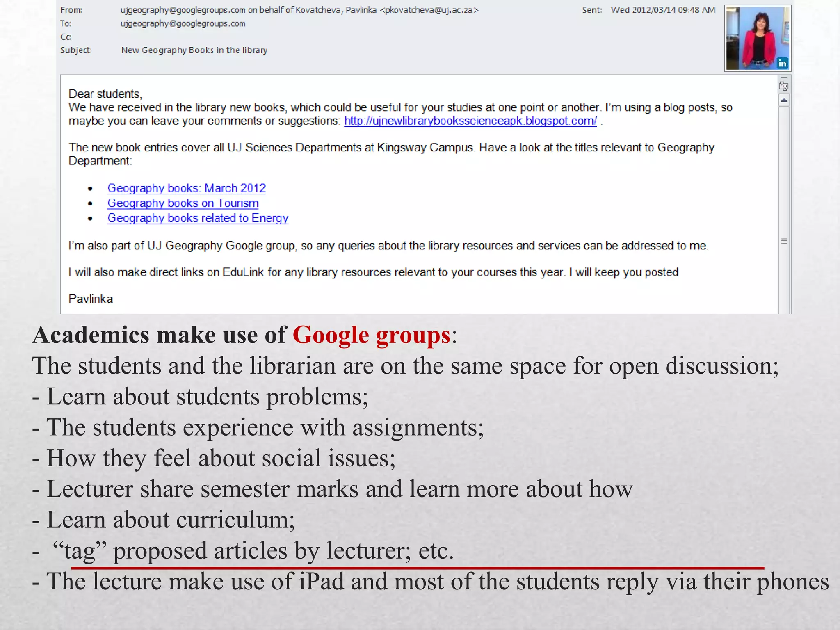Screen dimensions: 840x630
Task: Click the small icon atop the message scrollbar
Action: (x=783, y=86)
